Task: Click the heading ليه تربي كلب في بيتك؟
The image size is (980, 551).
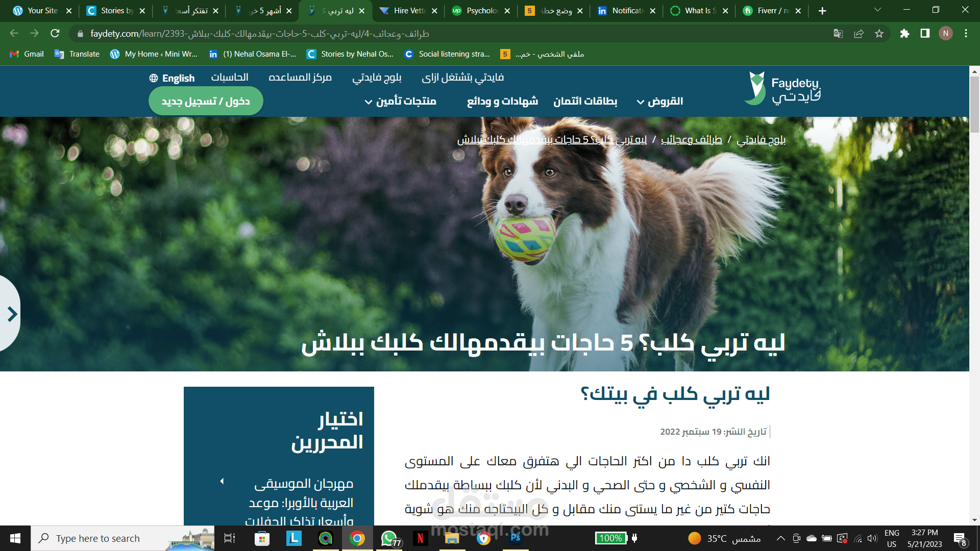Action: click(x=675, y=394)
